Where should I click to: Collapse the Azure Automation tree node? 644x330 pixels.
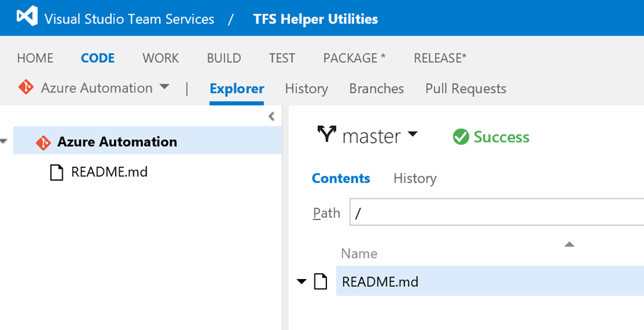point(4,142)
